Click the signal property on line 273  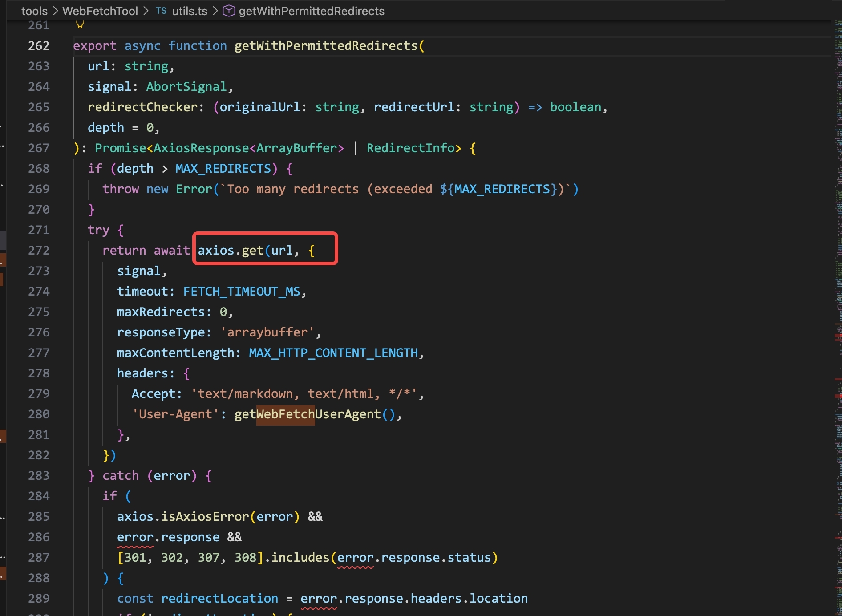(138, 271)
